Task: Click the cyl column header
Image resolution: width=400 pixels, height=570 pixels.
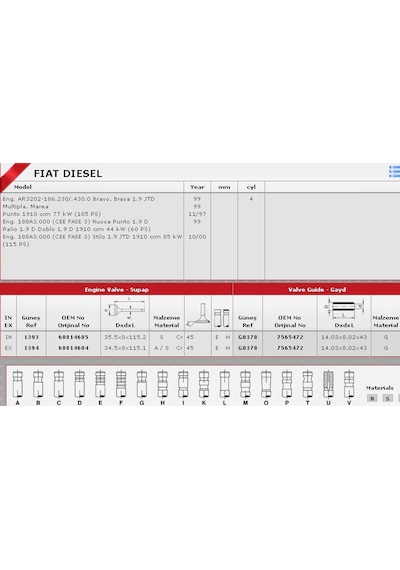Action: [x=251, y=187]
